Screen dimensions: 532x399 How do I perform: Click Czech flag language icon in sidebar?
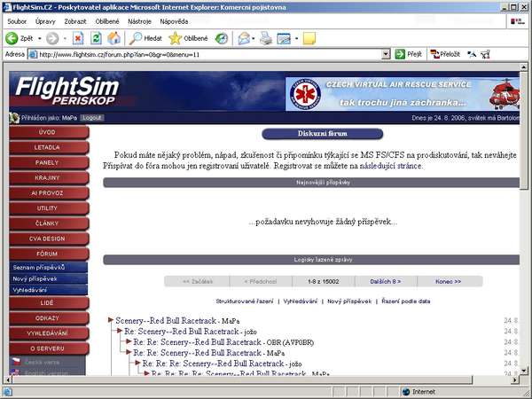pyautogui.click(x=16, y=362)
